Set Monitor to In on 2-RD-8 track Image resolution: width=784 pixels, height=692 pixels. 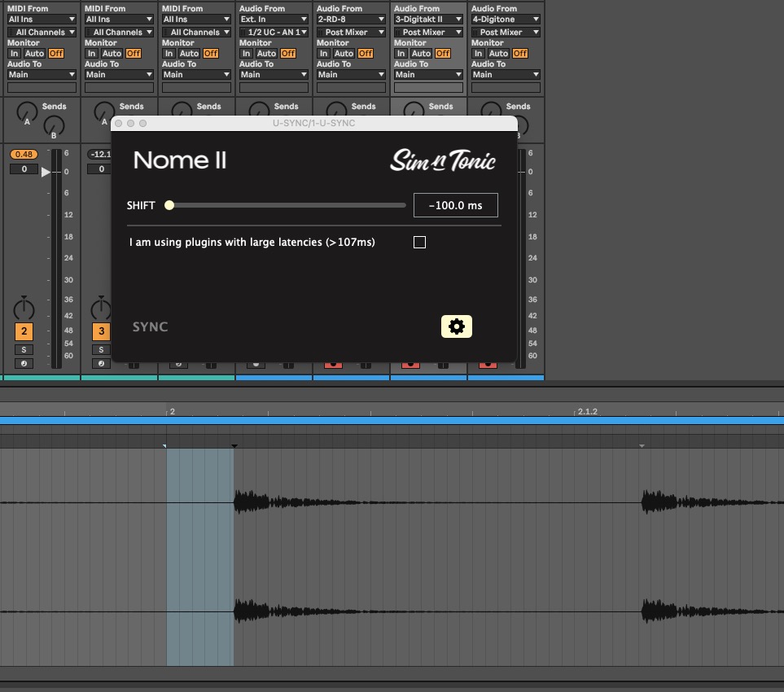coord(323,54)
